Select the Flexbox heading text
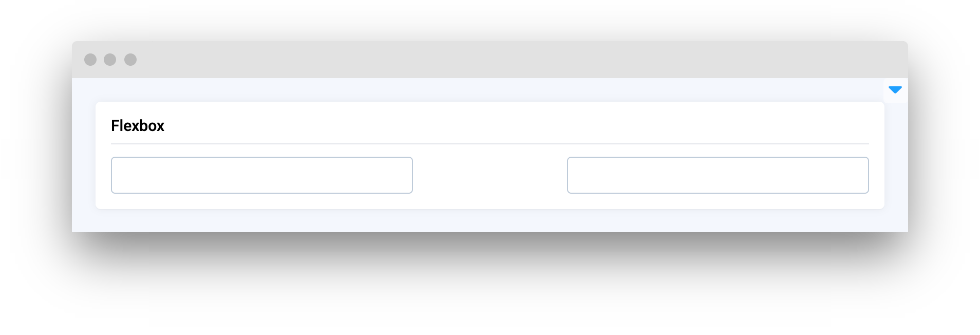 click(x=138, y=126)
